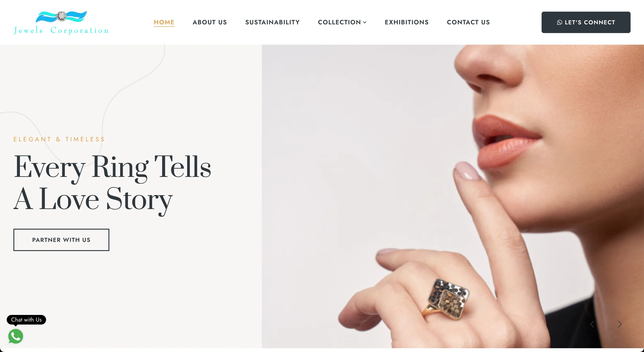Click the Jewels Corporation logo text
Screen dimensions: 644x352
click(x=61, y=30)
